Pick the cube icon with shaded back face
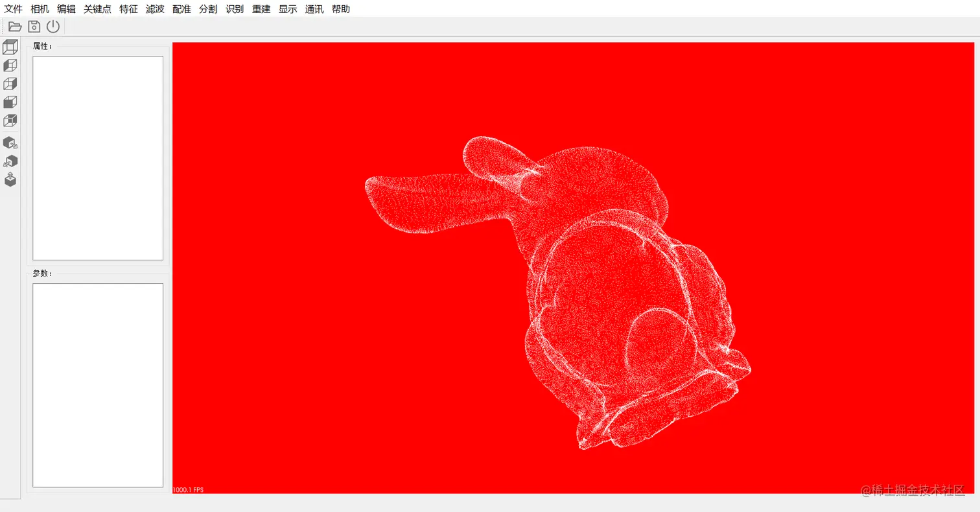The width and height of the screenshot is (980, 512). [x=10, y=121]
